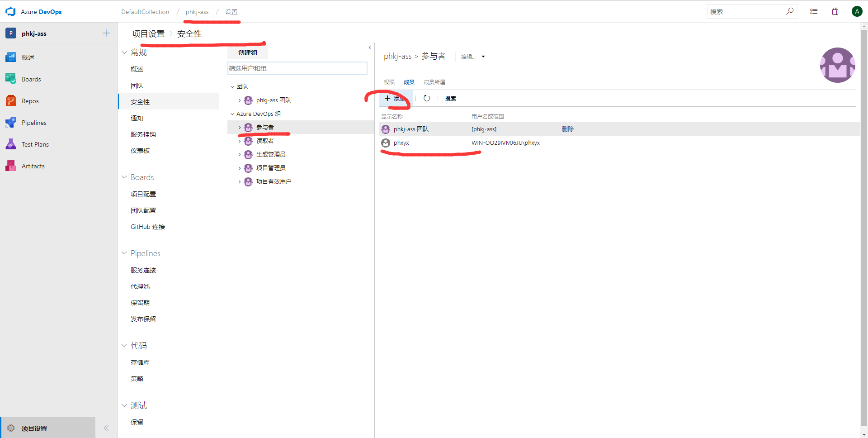Collapse the Azure DevOps 组 tree
868x438 pixels.
tap(232, 114)
